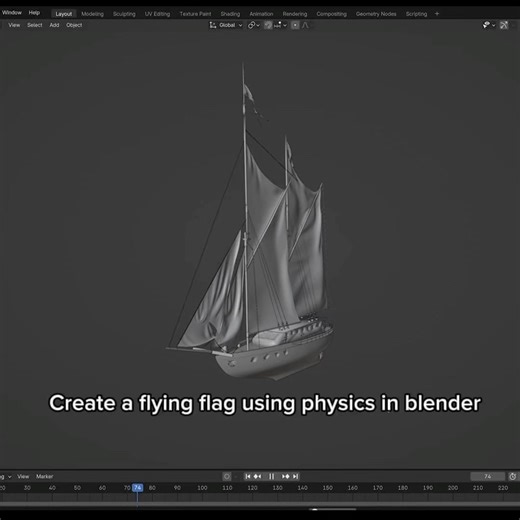Toggle proportional editing

(x=295, y=25)
